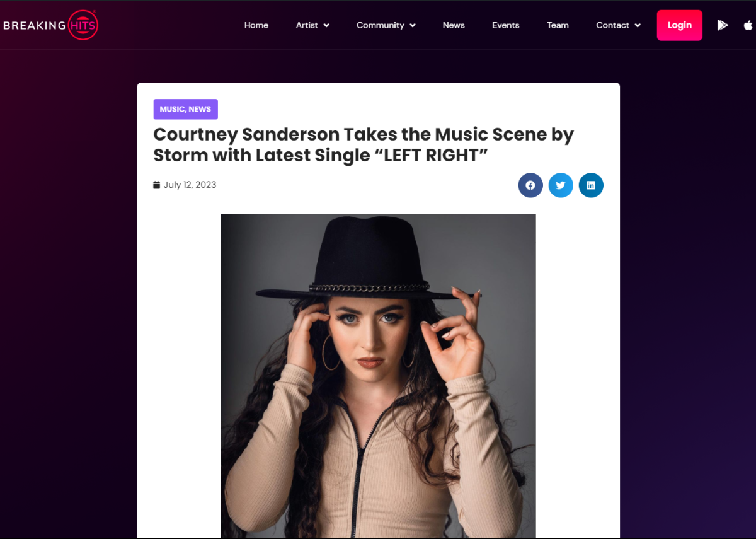Image resolution: width=756 pixels, height=539 pixels.
Task: Click the July 12, 2023 date link
Action: (x=190, y=185)
